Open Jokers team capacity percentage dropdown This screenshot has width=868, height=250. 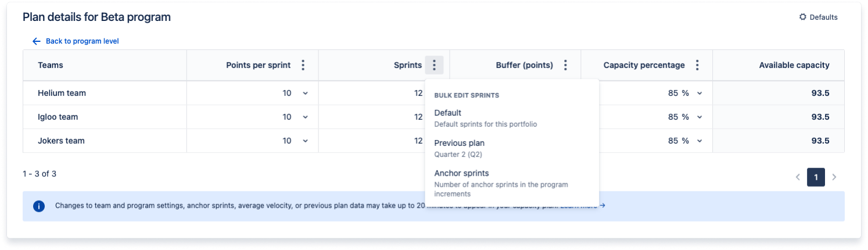700,141
